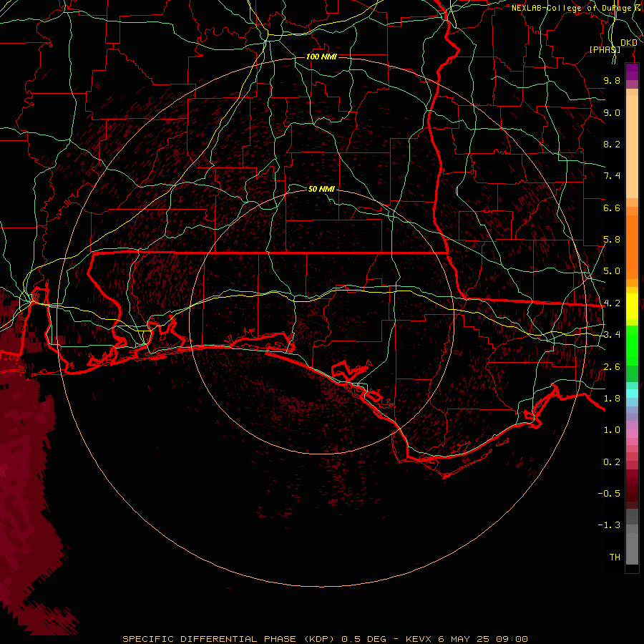
Task: Select the 9.0 value on the legend
Action: [x=612, y=112]
